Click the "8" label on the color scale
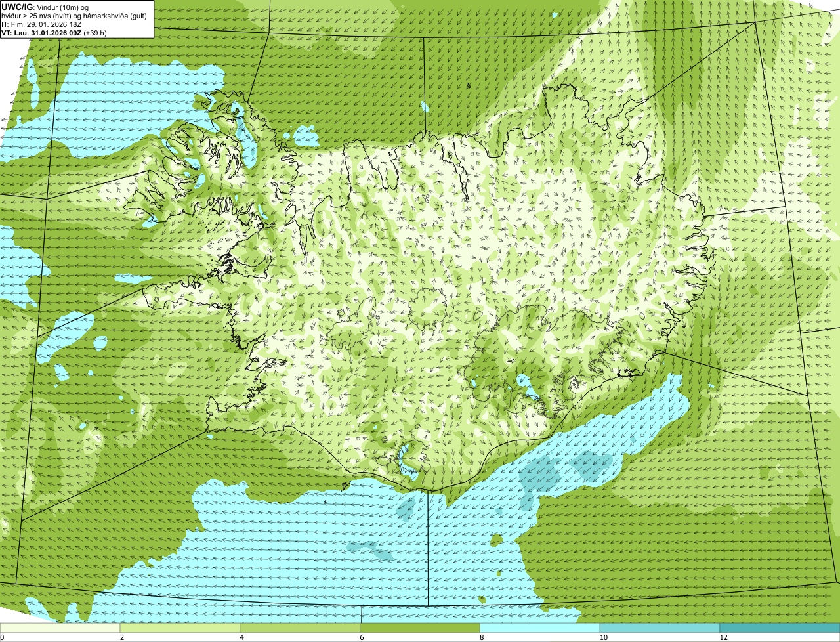Image resolution: width=840 pixels, height=642 pixels. tap(482, 637)
